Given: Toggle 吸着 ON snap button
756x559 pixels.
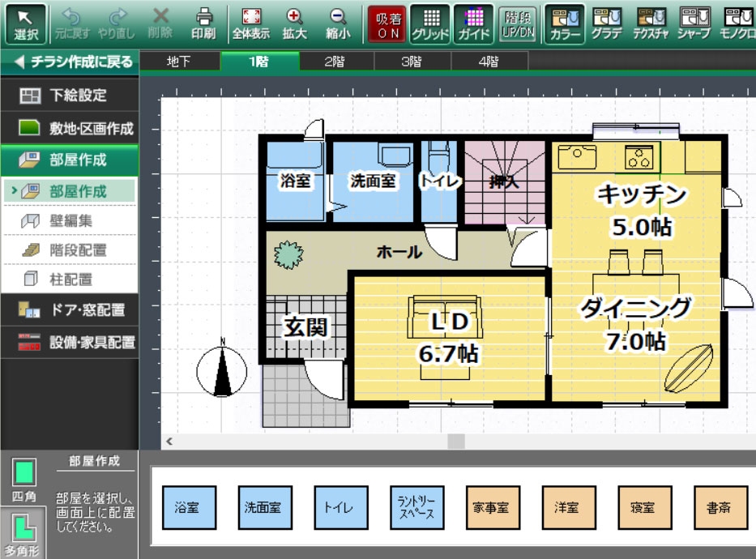Looking at the screenshot, I should coord(387,23).
